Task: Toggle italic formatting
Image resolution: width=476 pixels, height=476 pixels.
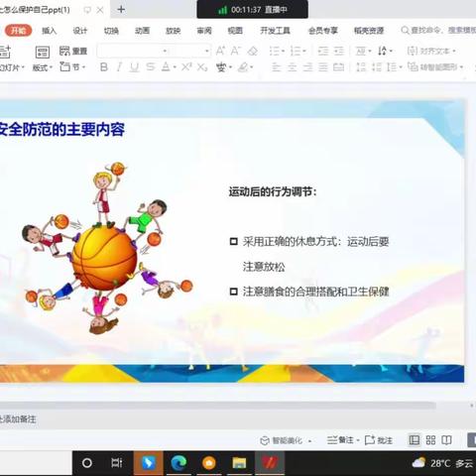Action: 119,67
